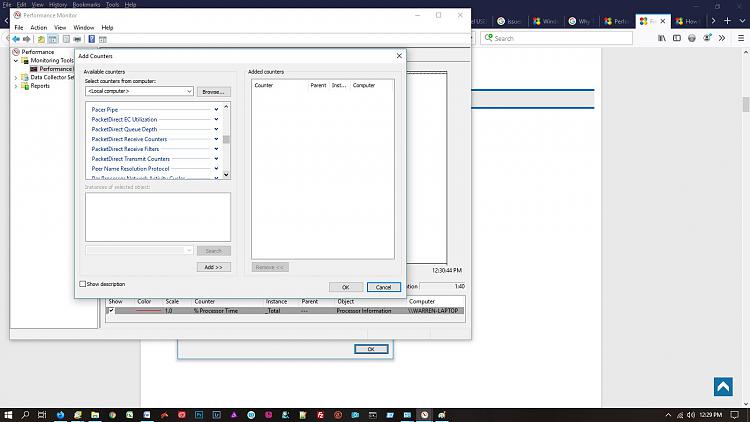
Task: Open the Help menu in Performance Monitor
Action: pyautogui.click(x=107, y=28)
